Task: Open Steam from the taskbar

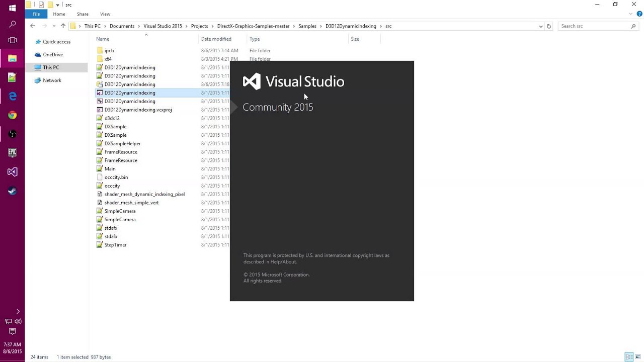Action: [x=13, y=191]
